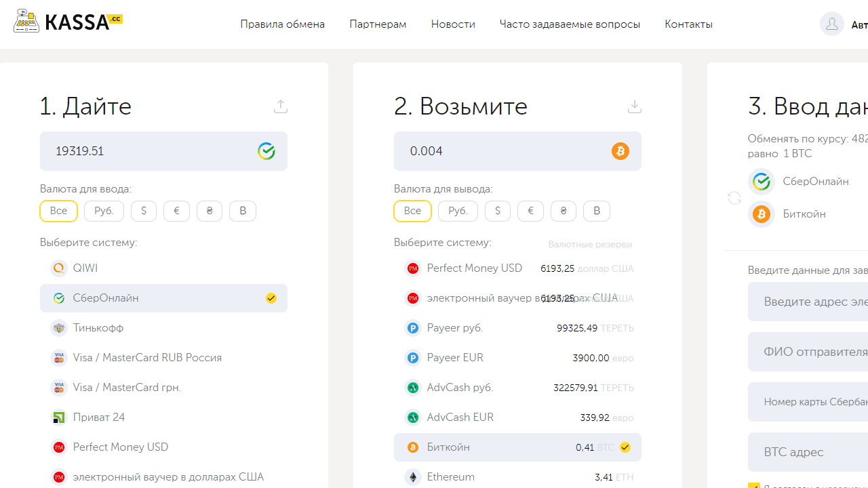Click the give amount field showing 19319.51
This screenshot has width=868, height=488.
pyautogui.click(x=149, y=151)
